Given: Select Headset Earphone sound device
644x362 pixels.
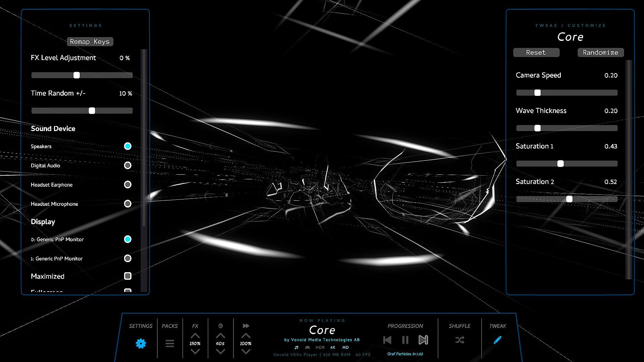Looking at the screenshot, I should coord(127,184).
